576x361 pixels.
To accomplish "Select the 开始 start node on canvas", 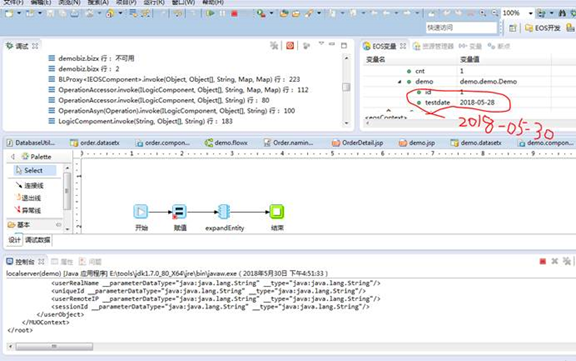I will click(x=141, y=212).
